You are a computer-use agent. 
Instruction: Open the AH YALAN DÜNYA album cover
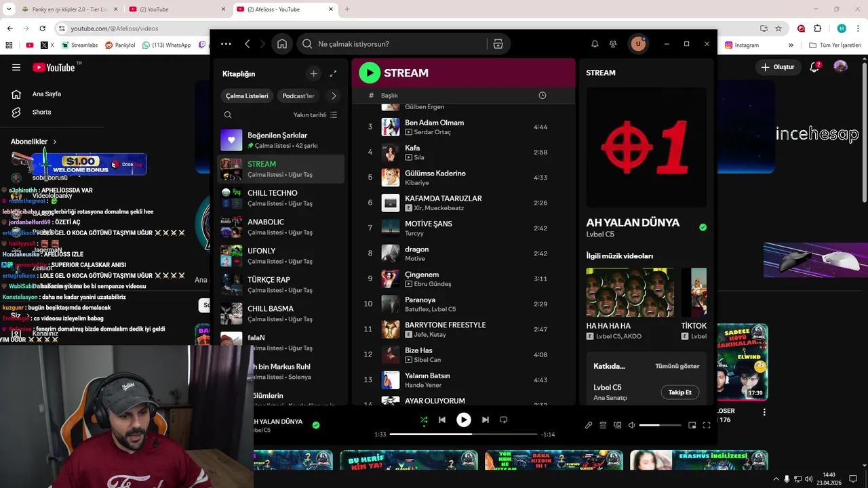coord(646,148)
